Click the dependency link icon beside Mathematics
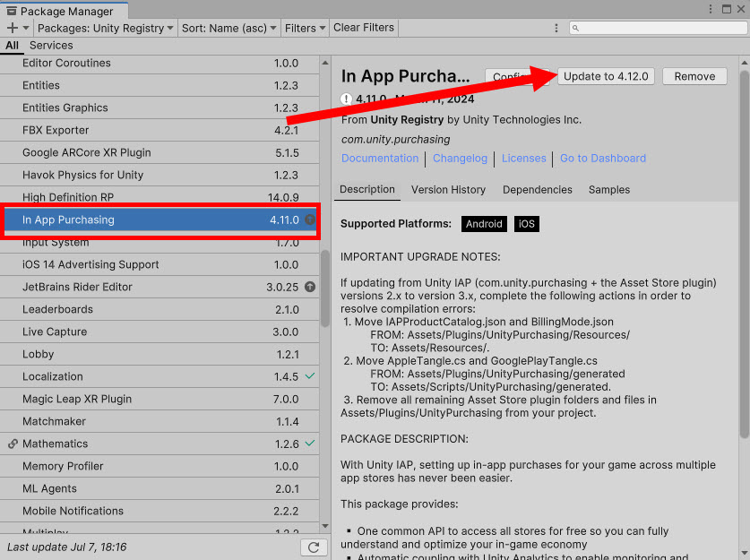Image resolution: width=750 pixels, height=560 pixels. click(x=13, y=444)
